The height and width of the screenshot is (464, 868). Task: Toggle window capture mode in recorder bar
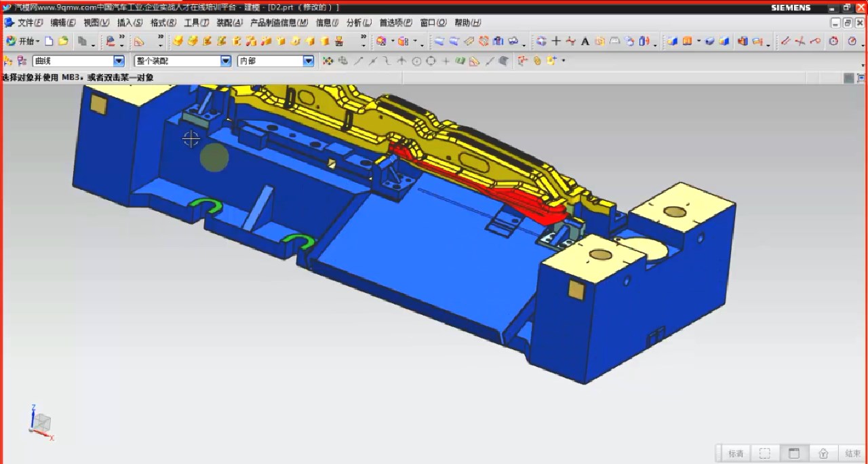[x=793, y=453]
